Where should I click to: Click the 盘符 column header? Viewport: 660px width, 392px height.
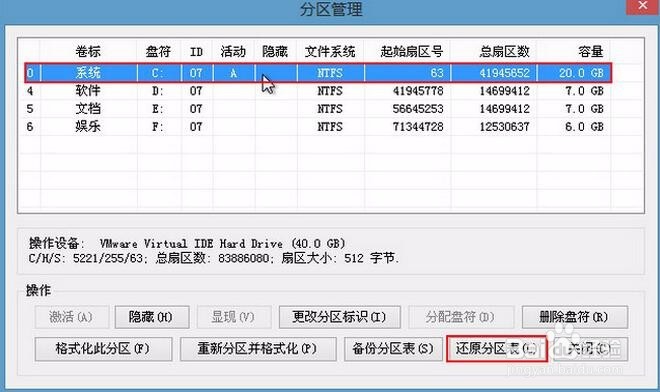coord(159,52)
